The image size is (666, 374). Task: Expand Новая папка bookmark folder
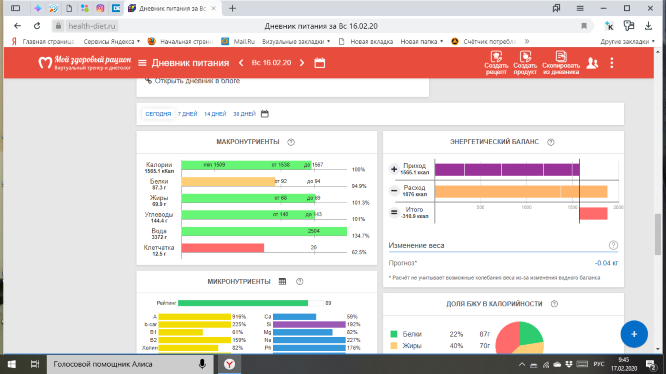[x=422, y=42]
